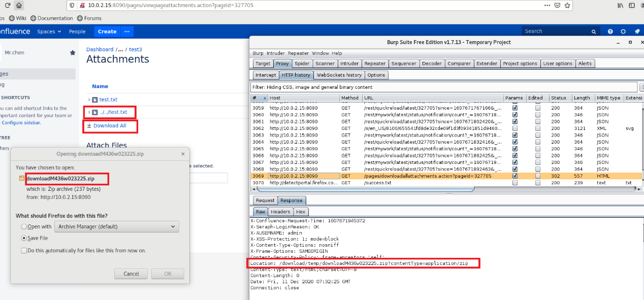Open the Archive Manager application dropdown
Screen dimensions: 644x300
(x=117, y=227)
